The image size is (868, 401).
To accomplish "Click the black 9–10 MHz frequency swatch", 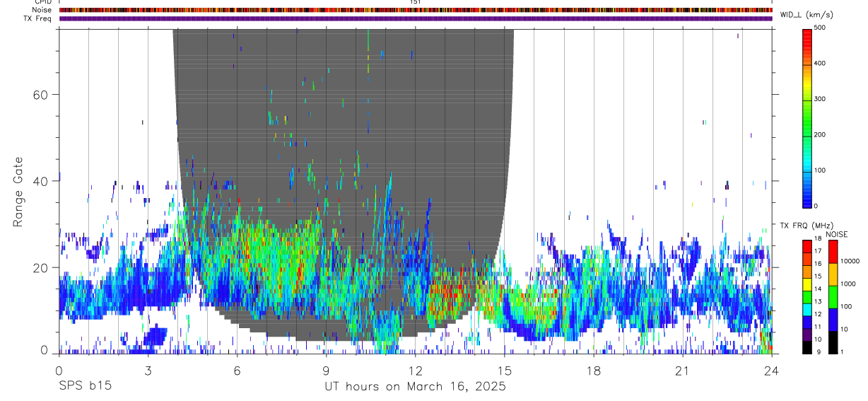I will 807,347.
